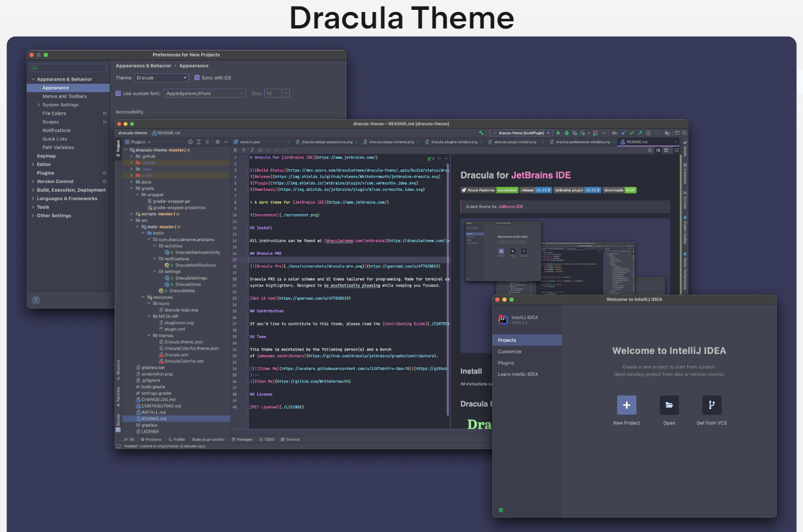The height and width of the screenshot is (532, 803).
Task: Open the AppleSystemUIFont font dropdown
Action: tap(204, 94)
